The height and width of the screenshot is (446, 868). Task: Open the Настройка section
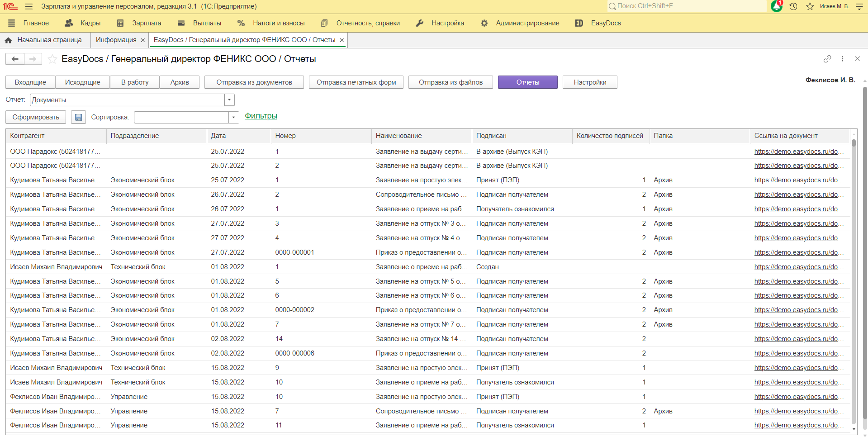440,23
